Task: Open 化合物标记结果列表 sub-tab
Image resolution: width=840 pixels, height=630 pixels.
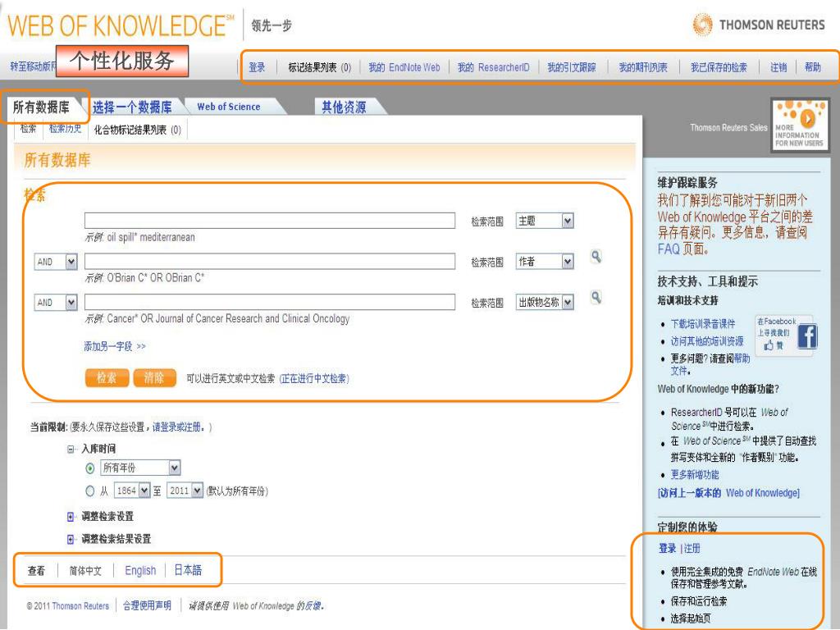Action: [x=138, y=130]
